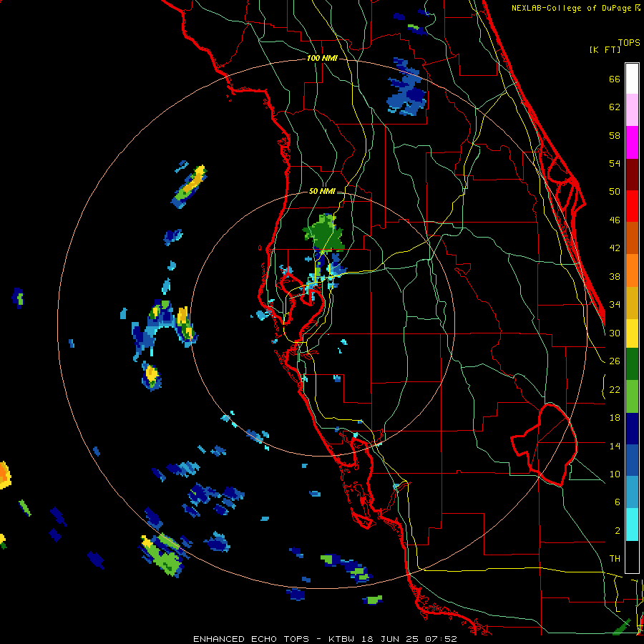Select the navy blue legend swatch
This screenshot has height=644, width=644.
[x=632, y=429]
